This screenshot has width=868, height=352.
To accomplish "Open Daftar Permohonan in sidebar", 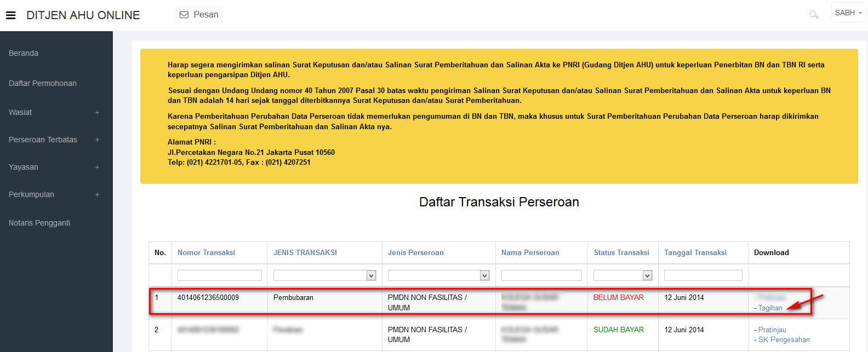I will (43, 83).
